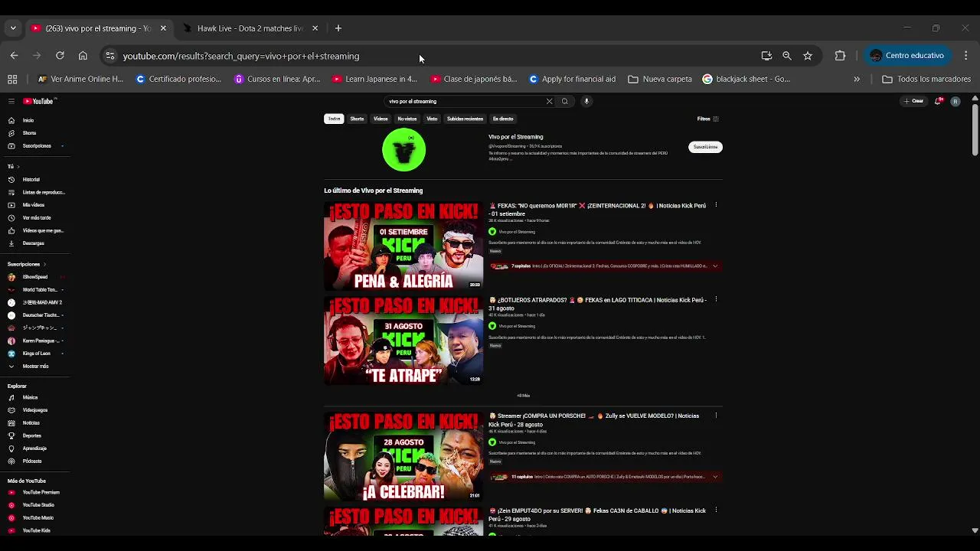This screenshot has width=980, height=551.
Task: Open Inicio in the YouTube sidebar
Action: [x=28, y=120]
